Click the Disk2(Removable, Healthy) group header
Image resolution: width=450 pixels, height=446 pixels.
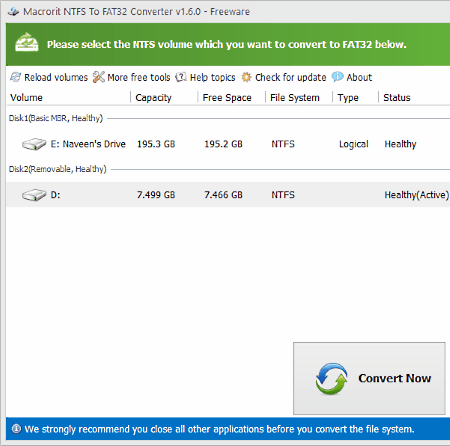(57, 169)
